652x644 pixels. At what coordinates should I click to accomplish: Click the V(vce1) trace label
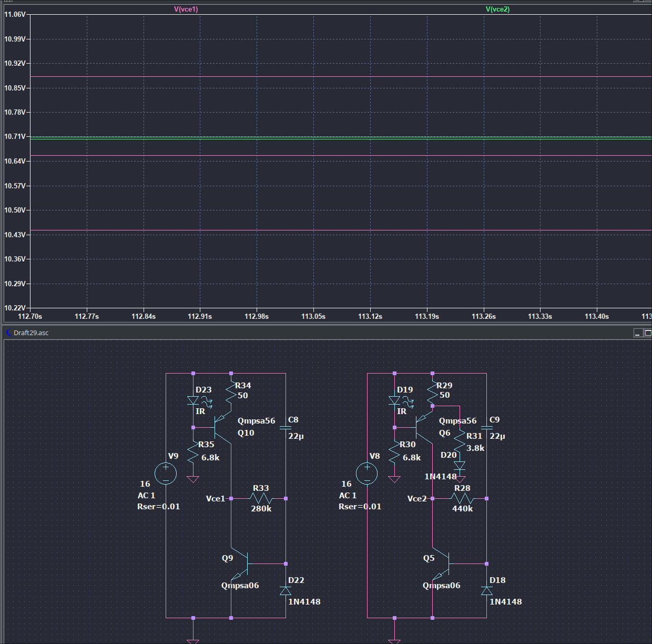[x=186, y=9]
